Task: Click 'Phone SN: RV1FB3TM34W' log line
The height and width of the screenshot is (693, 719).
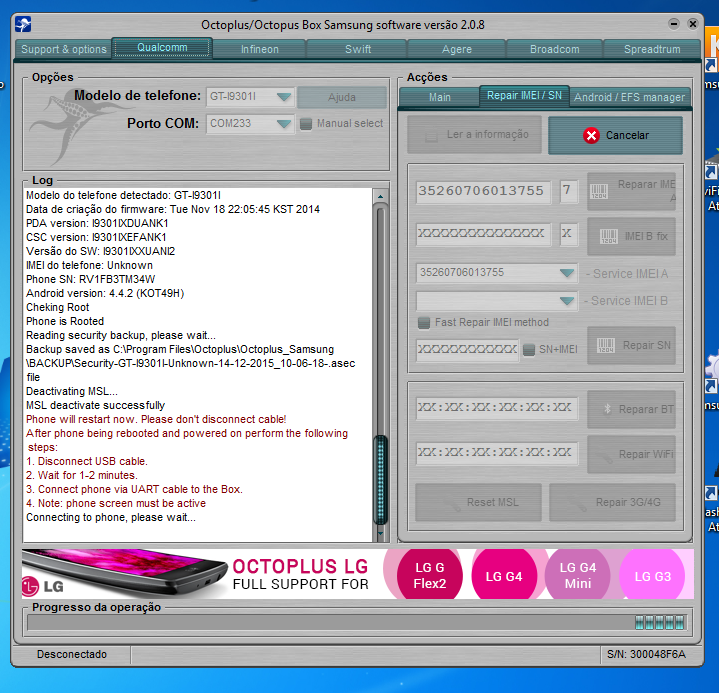Action: coord(91,279)
